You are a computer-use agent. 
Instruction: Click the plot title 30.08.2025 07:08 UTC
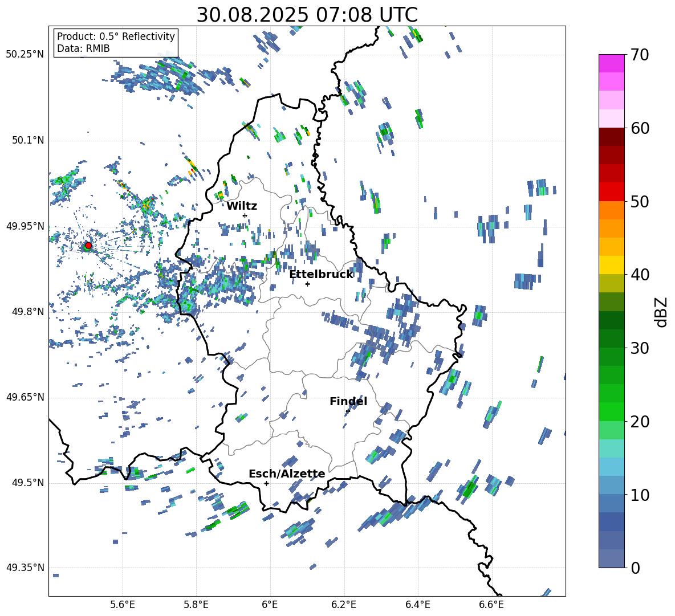click(307, 15)
